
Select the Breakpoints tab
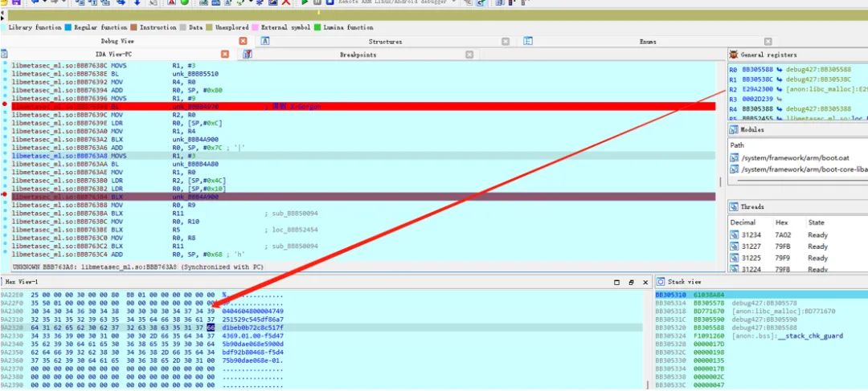click(358, 55)
